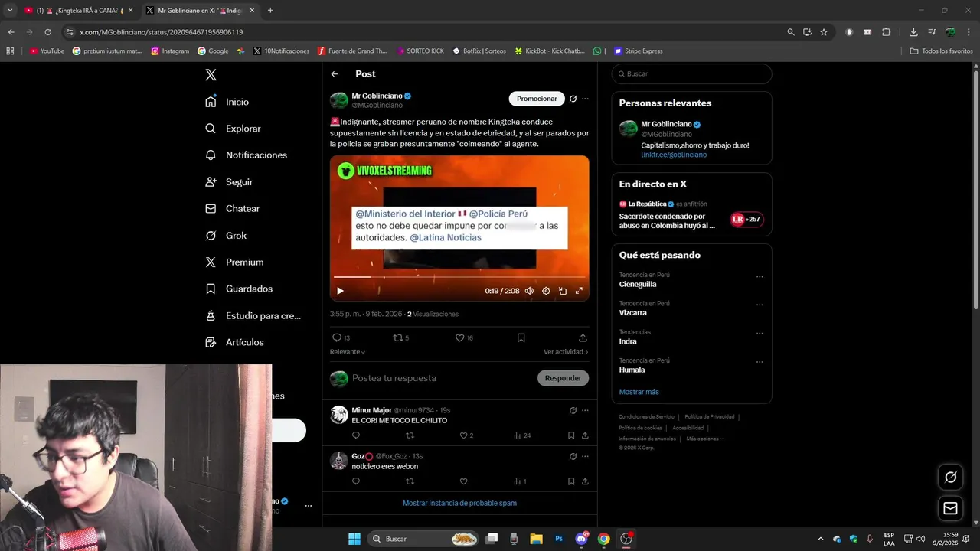The height and width of the screenshot is (551, 980).
Task: Open more options for Humala trend
Action: 759,362
